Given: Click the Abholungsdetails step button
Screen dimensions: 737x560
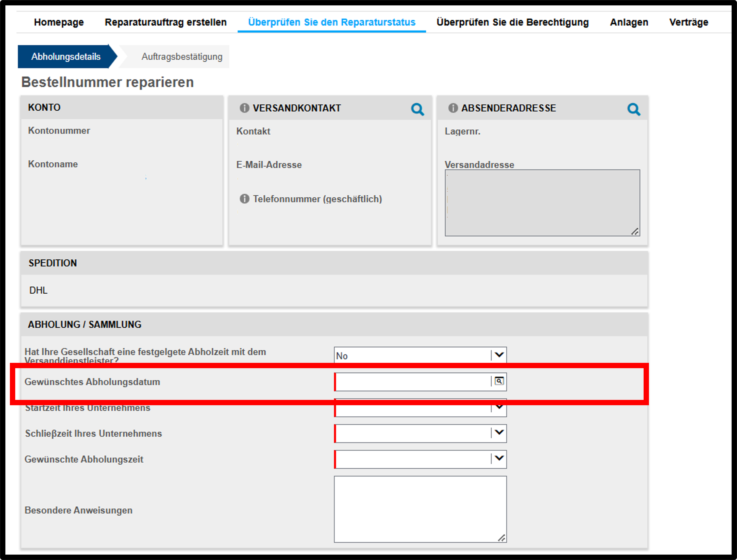Looking at the screenshot, I should tap(66, 57).
